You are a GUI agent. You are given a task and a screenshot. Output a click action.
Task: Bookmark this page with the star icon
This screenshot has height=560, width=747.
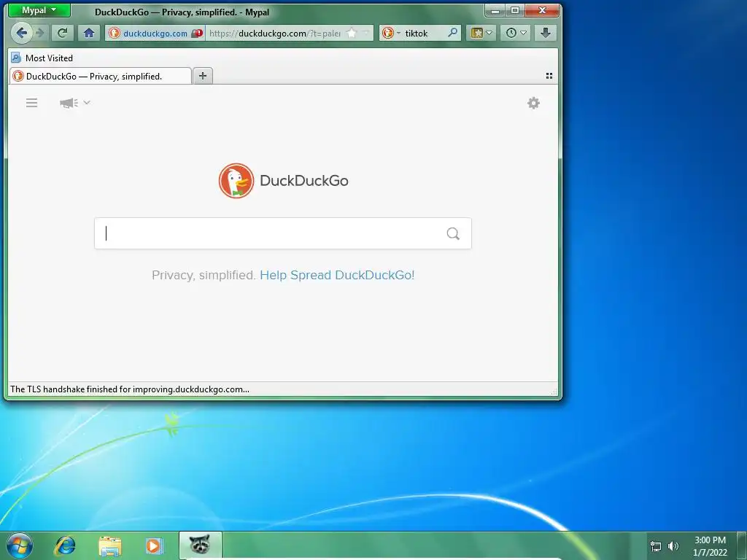pos(351,33)
